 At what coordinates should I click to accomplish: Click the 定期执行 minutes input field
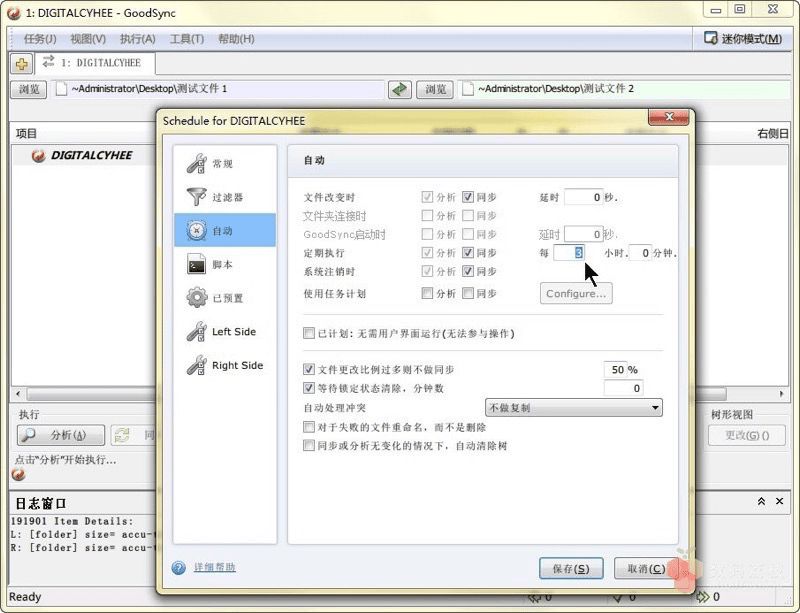point(640,253)
